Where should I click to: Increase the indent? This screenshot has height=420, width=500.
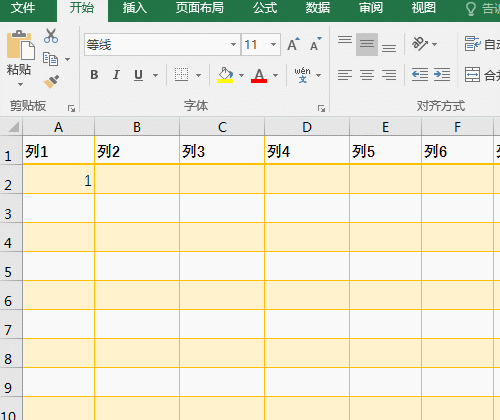[x=442, y=75]
